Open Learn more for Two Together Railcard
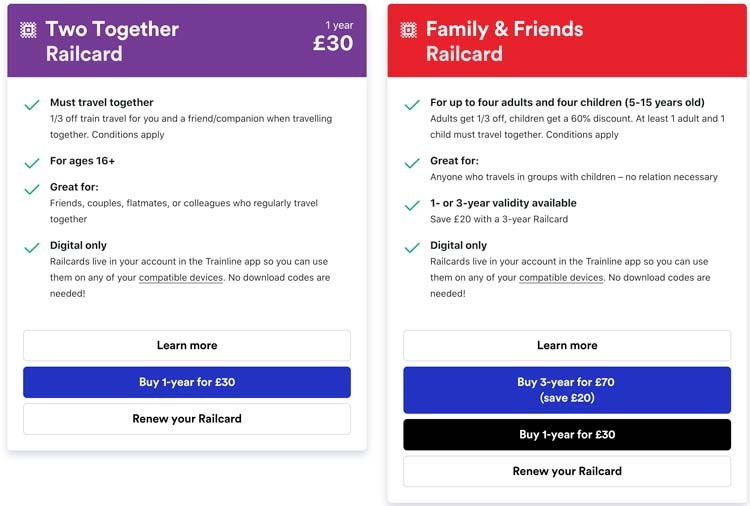The height and width of the screenshot is (506, 750). coord(187,345)
